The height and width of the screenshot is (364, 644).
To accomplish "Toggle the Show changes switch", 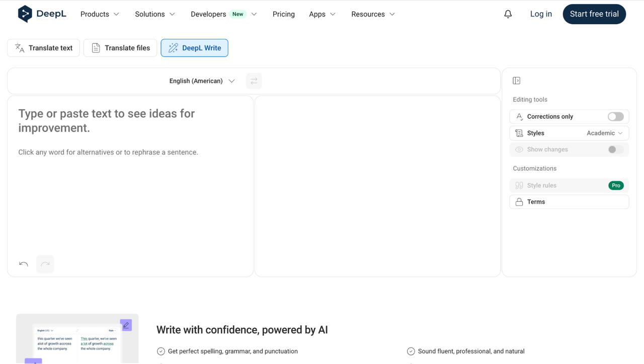I will tap(616, 150).
